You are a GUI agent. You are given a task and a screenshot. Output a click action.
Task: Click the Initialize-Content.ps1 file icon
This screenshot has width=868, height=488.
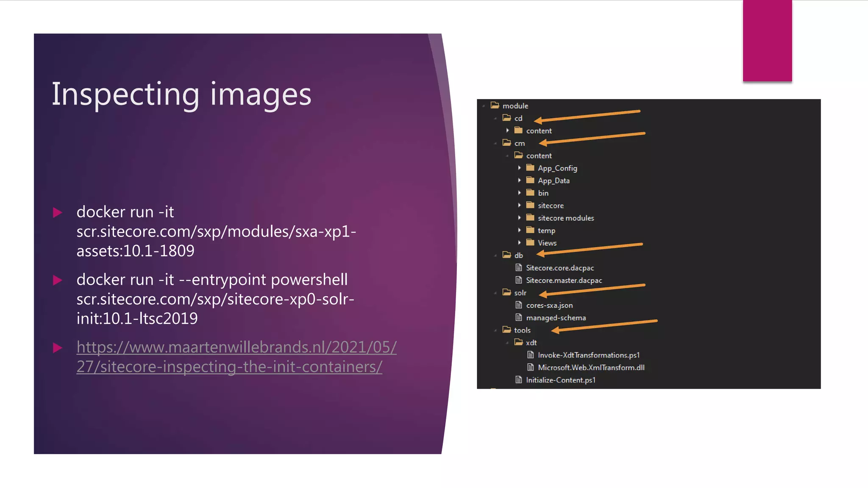point(518,380)
